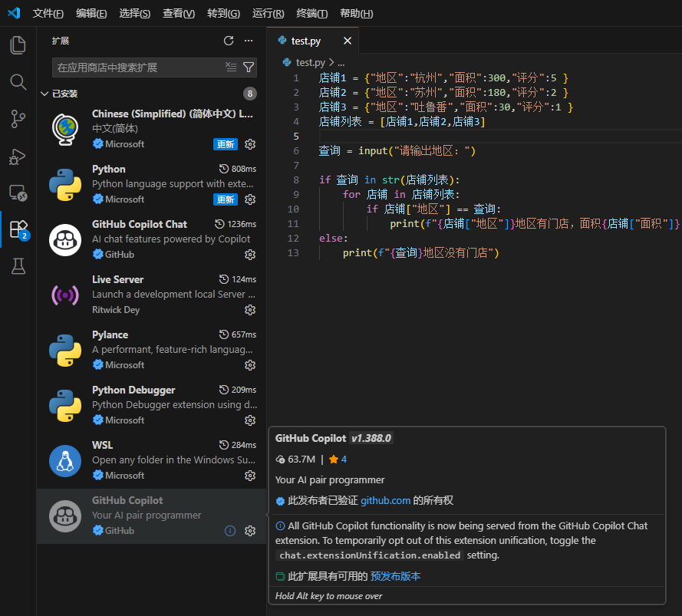The height and width of the screenshot is (616, 682).
Task: Click line number 5 in gutter
Action: point(296,137)
